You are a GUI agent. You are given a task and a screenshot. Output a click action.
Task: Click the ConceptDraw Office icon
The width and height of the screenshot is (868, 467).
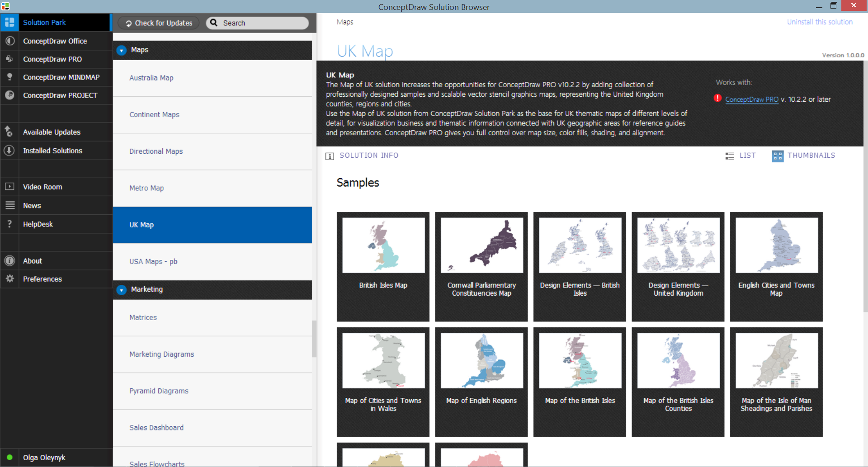[9, 41]
